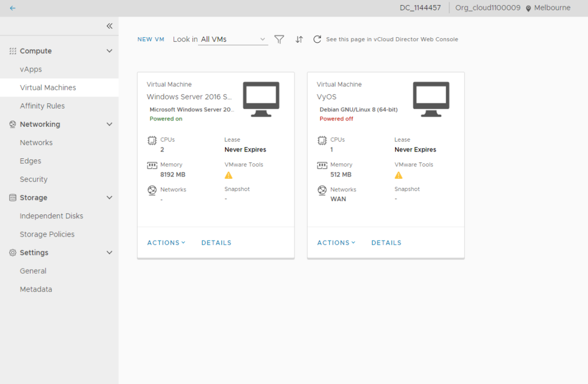The height and width of the screenshot is (384, 588).
Task: Open DETAILS of VyOS VM
Action: click(386, 243)
